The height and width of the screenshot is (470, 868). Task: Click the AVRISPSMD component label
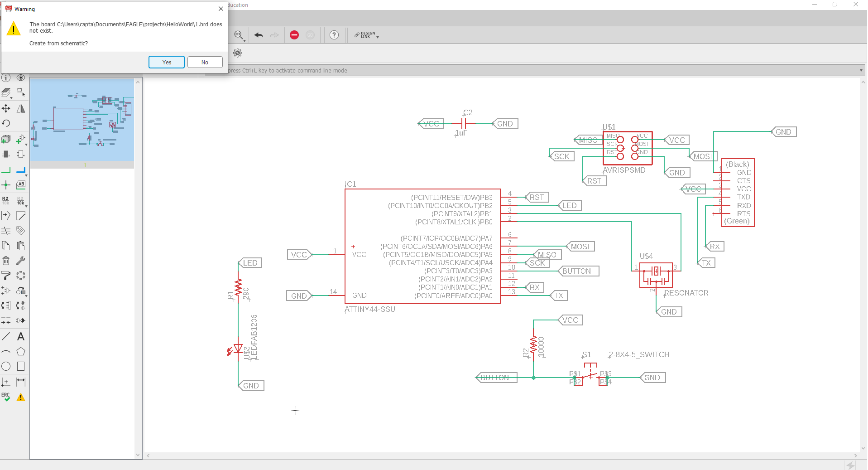[624, 170]
